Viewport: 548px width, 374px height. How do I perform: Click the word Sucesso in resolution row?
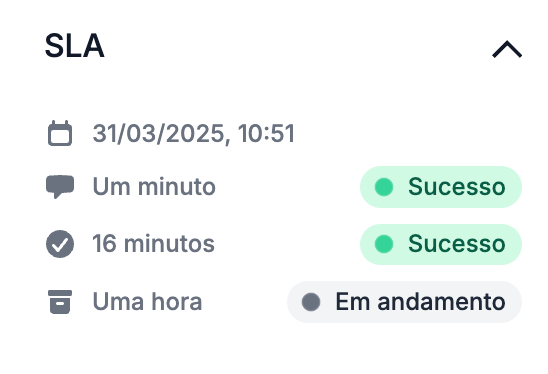pyautogui.click(x=456, y=244)
